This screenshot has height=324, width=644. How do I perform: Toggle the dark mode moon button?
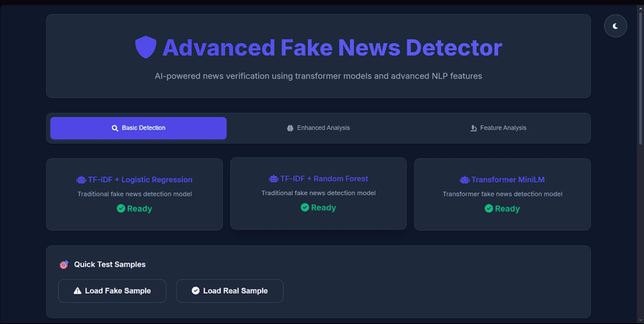click(x=615, y=26)
